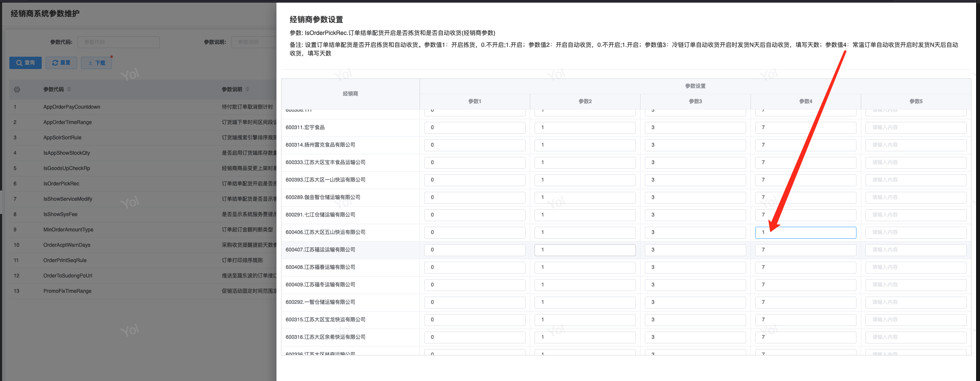Click the 参数1 field for dealer 600311
The width and height of the screenshot is (980, 381).
474,127
